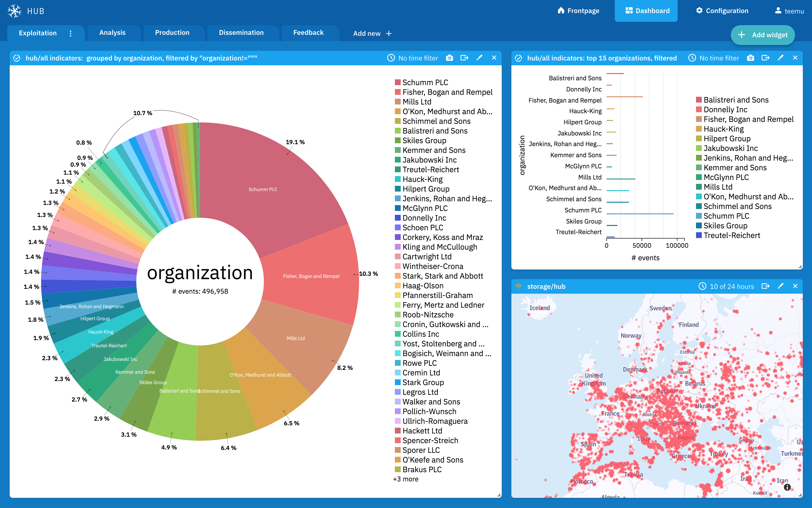812x508 pixels.
Task: Close the top 15 organizations widget
Action: coord(795,58)
